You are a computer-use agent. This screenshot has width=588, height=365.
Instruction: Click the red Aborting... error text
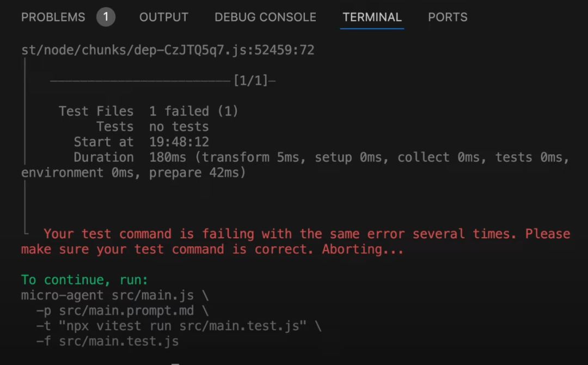pyautogui.click(x=363, y=250)
